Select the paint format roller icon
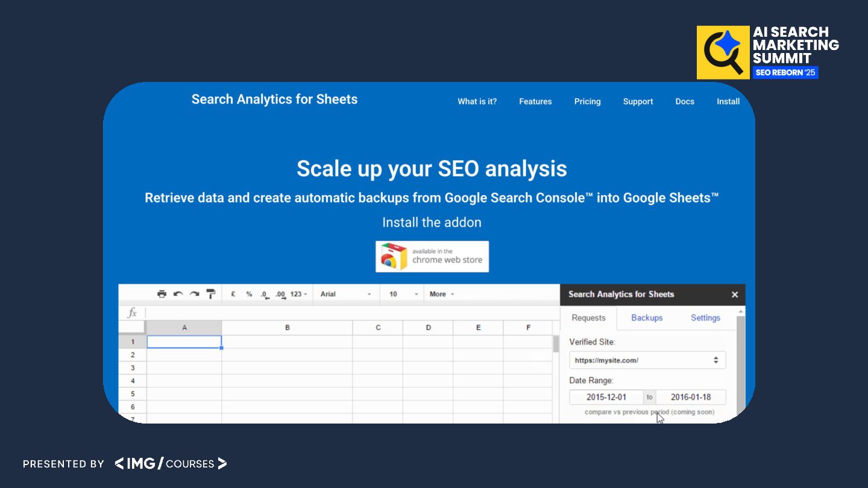Image resolution: width=868 pixels, height=488 pixels. (210, 294)
